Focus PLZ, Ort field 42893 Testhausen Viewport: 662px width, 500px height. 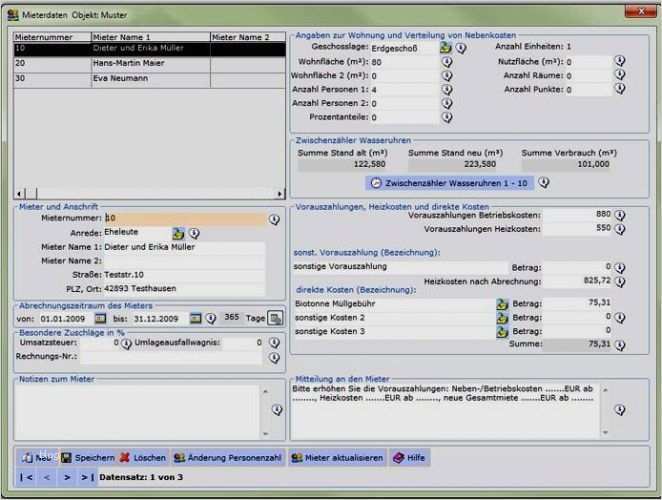pyautogui.click(x=185, y=289)
